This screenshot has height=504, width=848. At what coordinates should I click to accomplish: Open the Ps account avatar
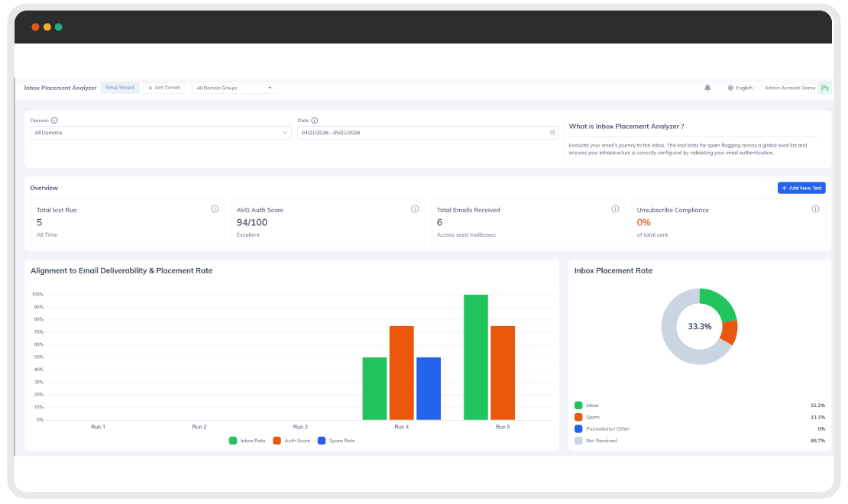[825, 88]
